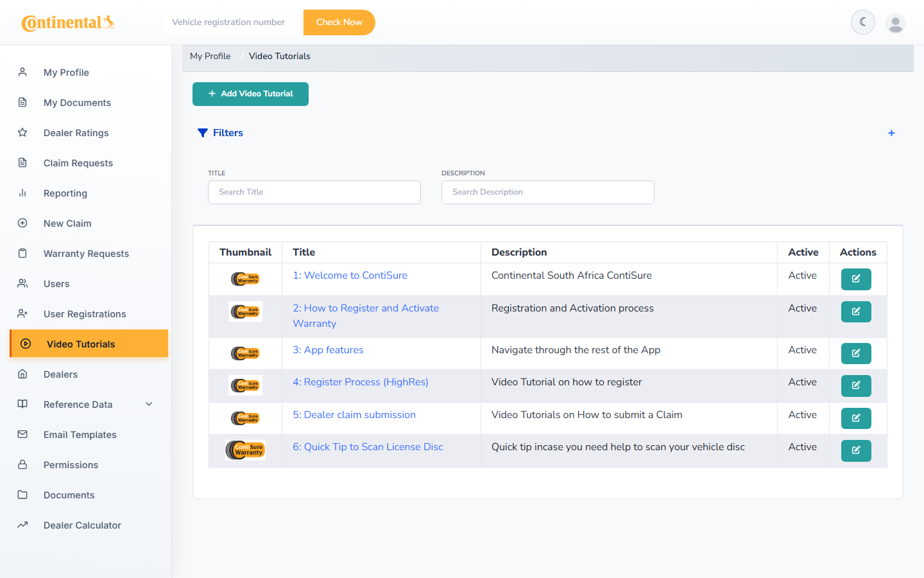Click the thumbnail for Register Process (HighRes)
The width and height of the screenshot is (924, 578).
245,385
